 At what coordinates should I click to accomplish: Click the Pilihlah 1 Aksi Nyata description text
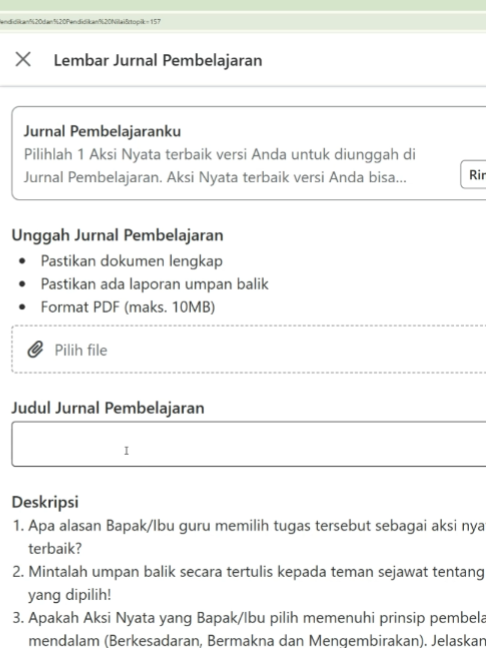point(219,166)
